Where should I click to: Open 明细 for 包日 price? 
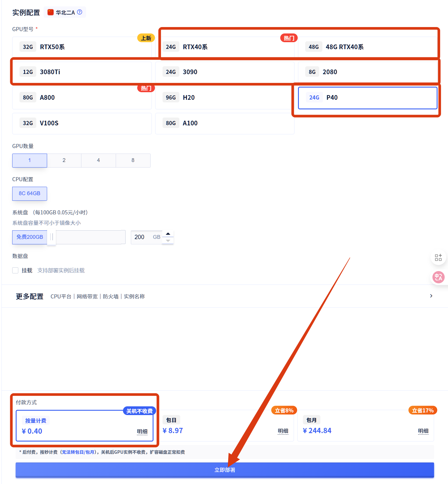283,431
